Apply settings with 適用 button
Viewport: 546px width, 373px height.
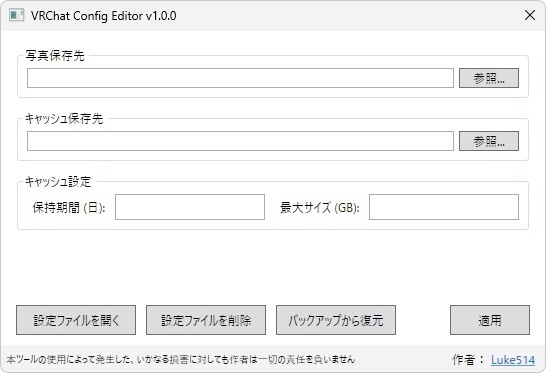490,320
